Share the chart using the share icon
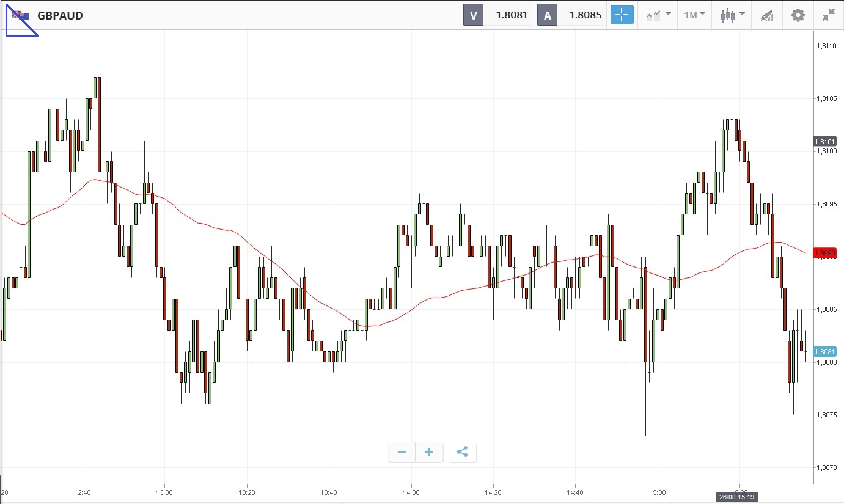The height and width of the screenshot is (504, 844). coord(463,452)
